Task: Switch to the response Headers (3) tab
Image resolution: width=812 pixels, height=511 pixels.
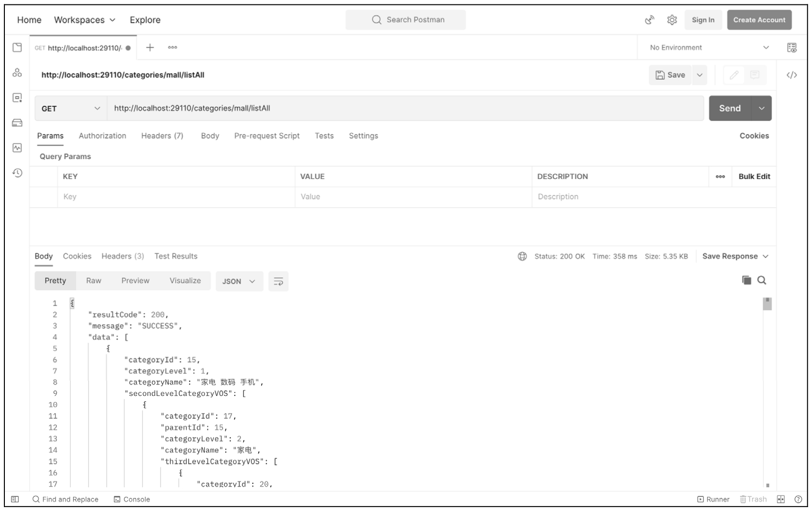Action: (x=123, y=256)
